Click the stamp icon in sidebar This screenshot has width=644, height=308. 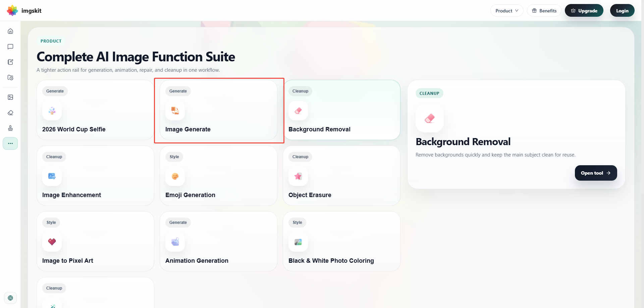pyautogui.click(x=10, y=128)
